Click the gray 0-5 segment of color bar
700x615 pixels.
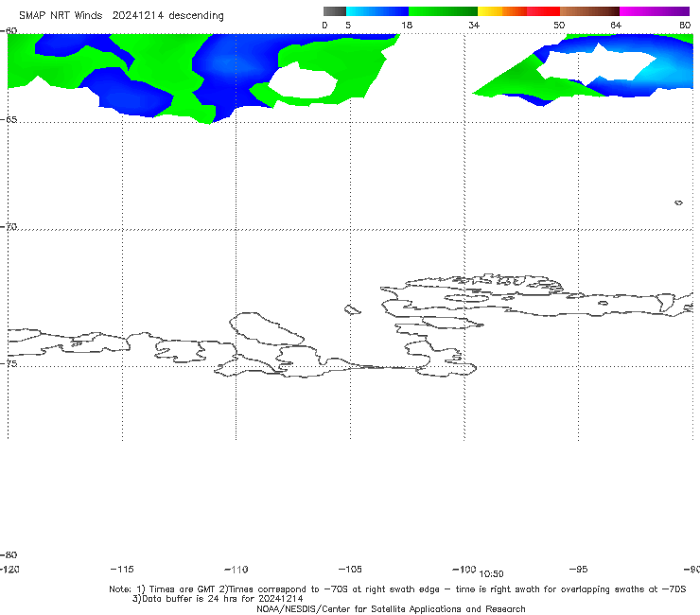coord(334,11)
